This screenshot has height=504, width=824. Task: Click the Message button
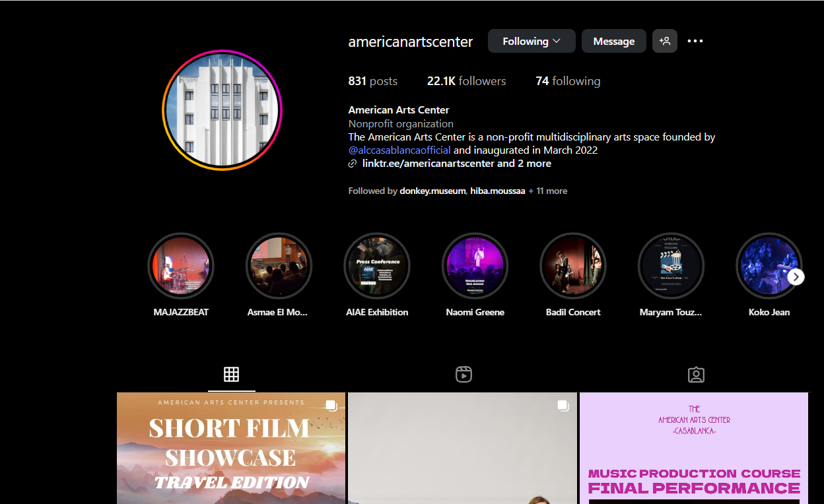[613, 41]
